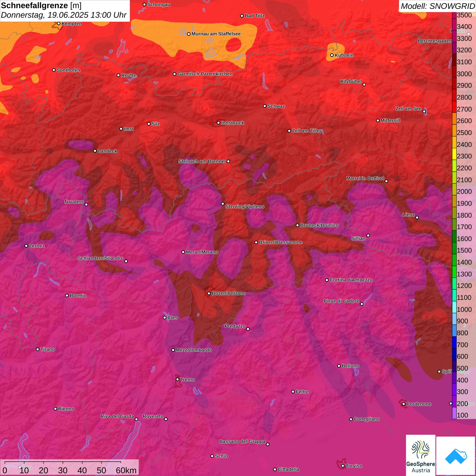
Task: Click the 3500 value in the legend
Action: pyautogui.click(x=464, y=15)
